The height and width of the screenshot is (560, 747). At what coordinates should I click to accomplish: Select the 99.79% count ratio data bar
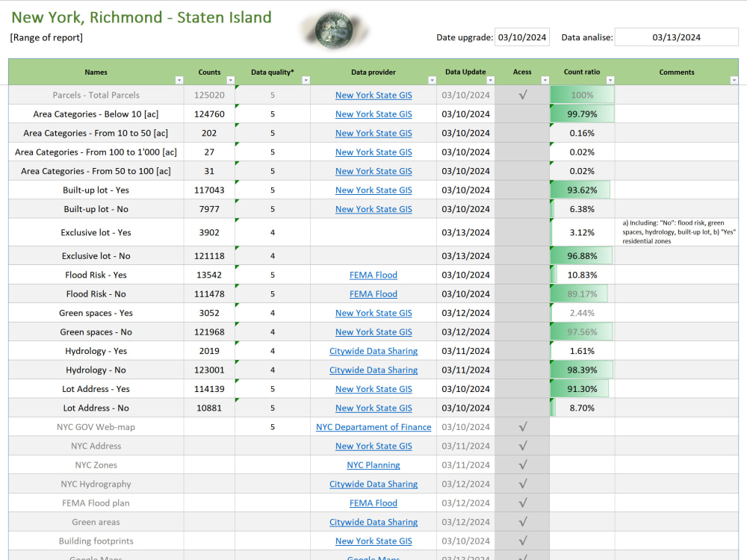coord(582,113)
